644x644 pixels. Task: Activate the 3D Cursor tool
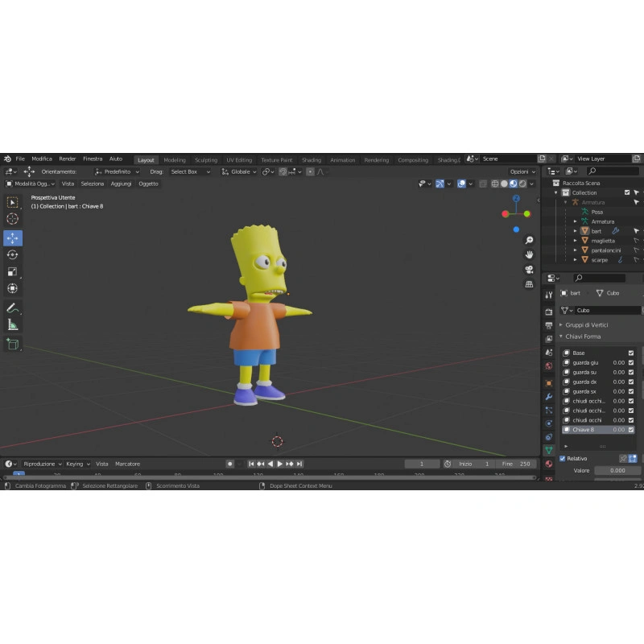(12, 218)
